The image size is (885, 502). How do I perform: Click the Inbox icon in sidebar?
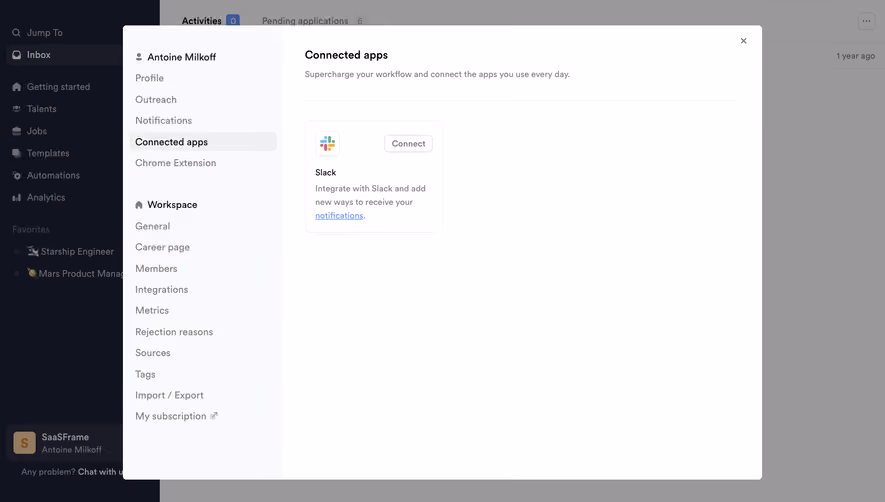[x=16, y=55]
